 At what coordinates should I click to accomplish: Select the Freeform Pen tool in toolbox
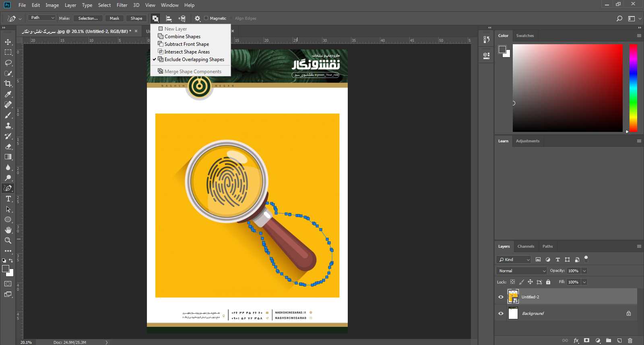click(8, 188)
